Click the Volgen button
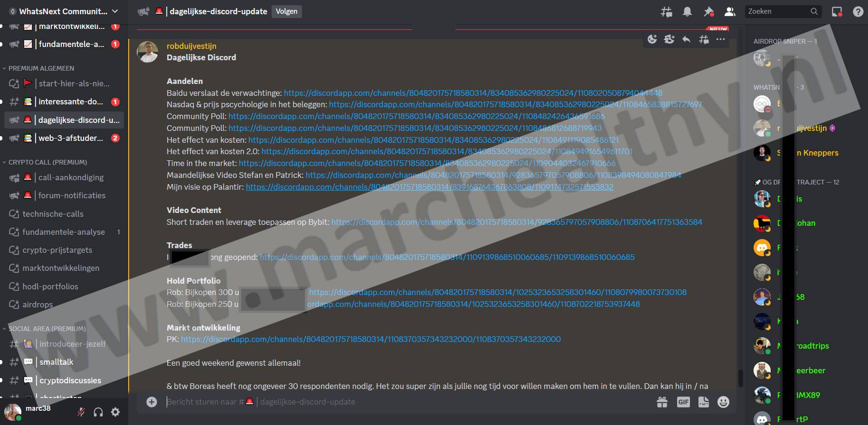Image resolution: width=868 pixels, height=425 pixels. [x=286, y=11]
